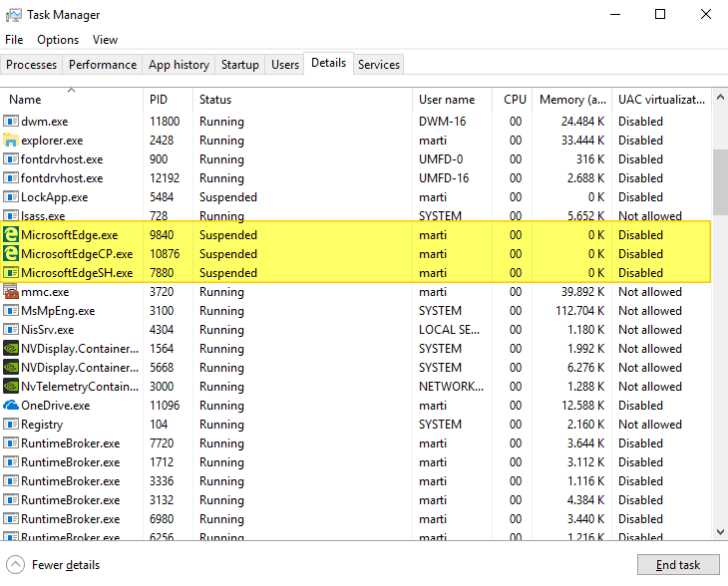
Task: Click the OneDrive.exe cloud icon
Action: 10,405
